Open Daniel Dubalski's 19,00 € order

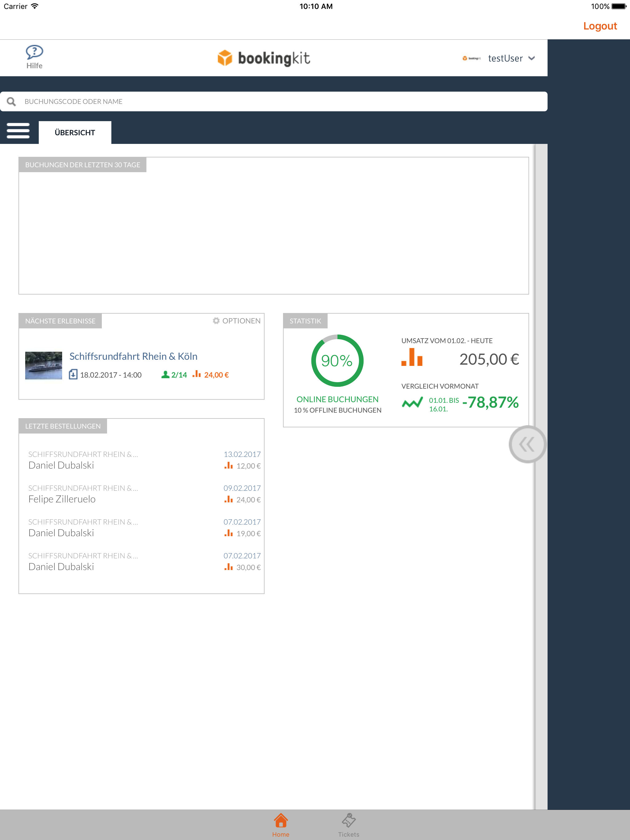pyautogui.click(x=144, y=528)
